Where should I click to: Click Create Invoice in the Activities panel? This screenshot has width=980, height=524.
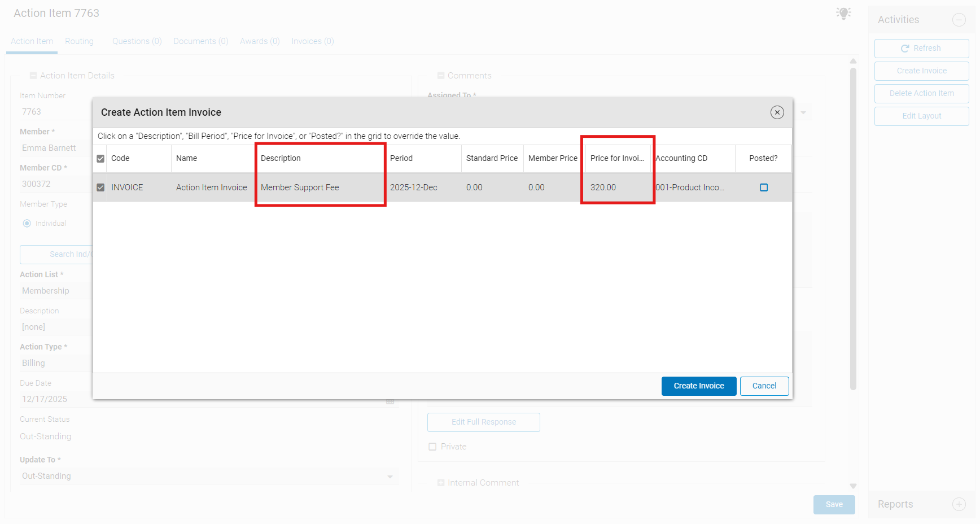pyautogui.click(x=921, y=71)
